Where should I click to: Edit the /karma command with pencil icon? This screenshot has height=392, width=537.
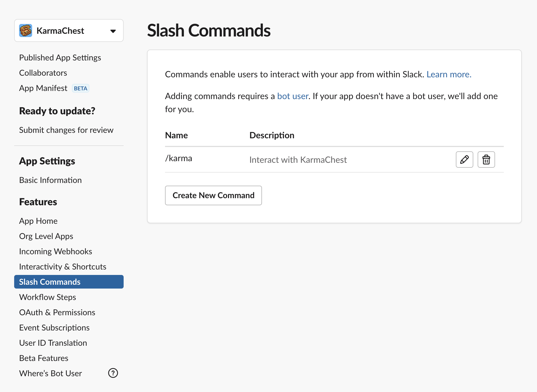pos(464,160)
